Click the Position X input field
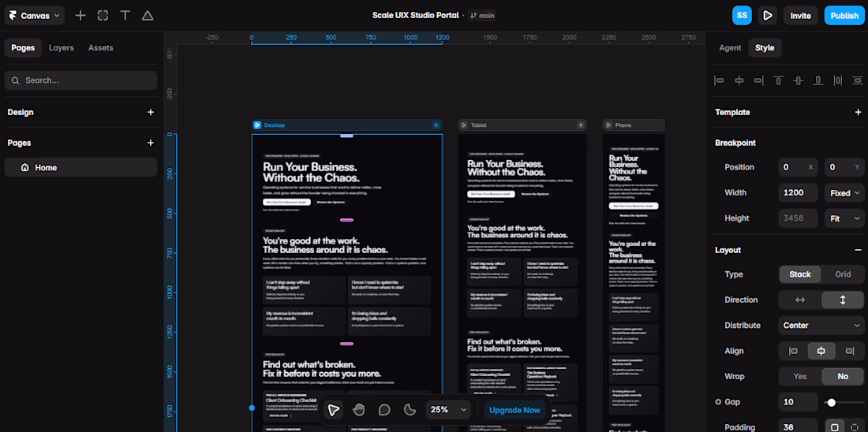Image resolution: width=868 pixels, height=432 pixels. pos(799,167)
